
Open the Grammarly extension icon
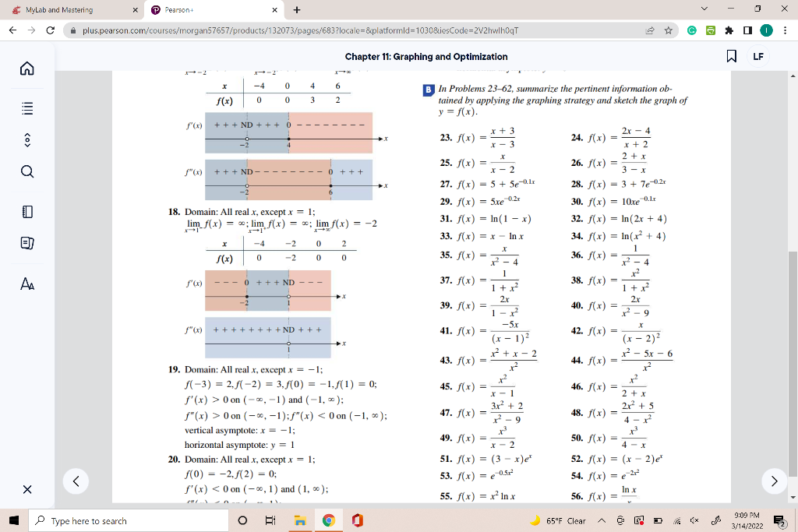[692, 30]
